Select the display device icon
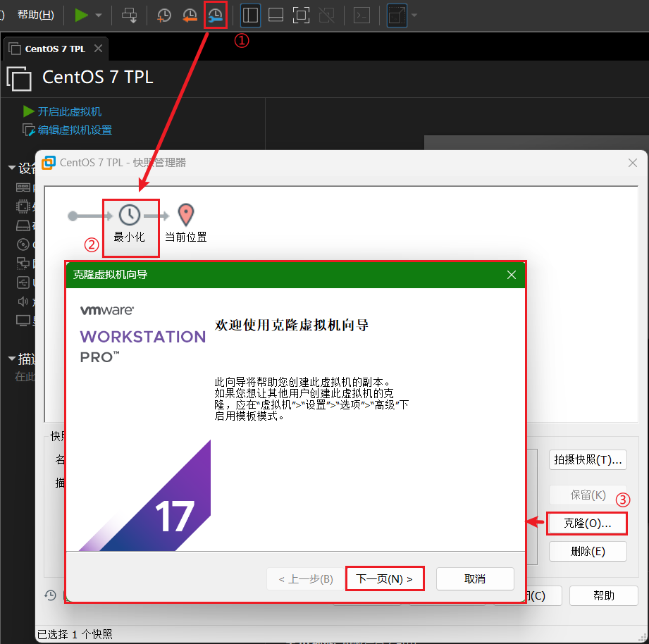 point(23,321)
